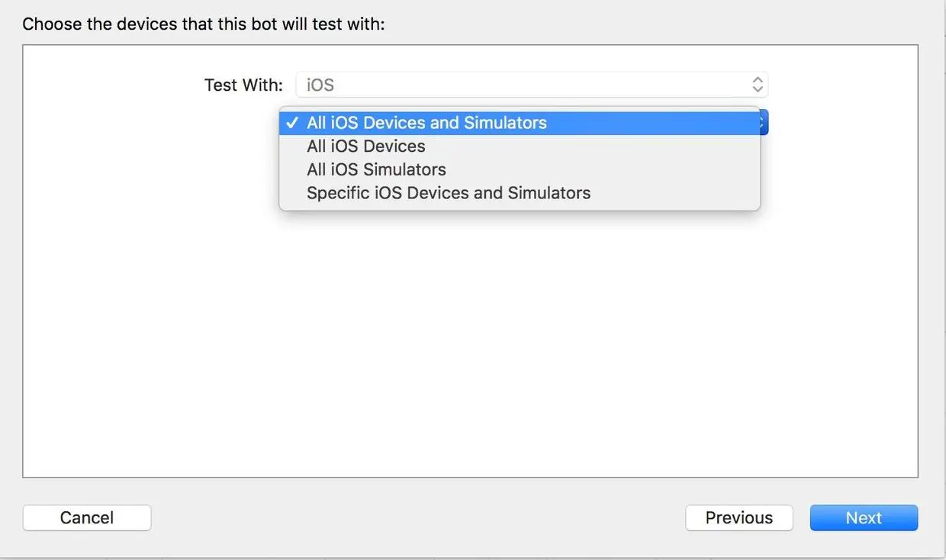Image resolution: width=946 pixels, height=560 pixels.
Task: Click gray dialog area between Cancel and Previous
Action: pyautogui.click(x=418, y=517)
